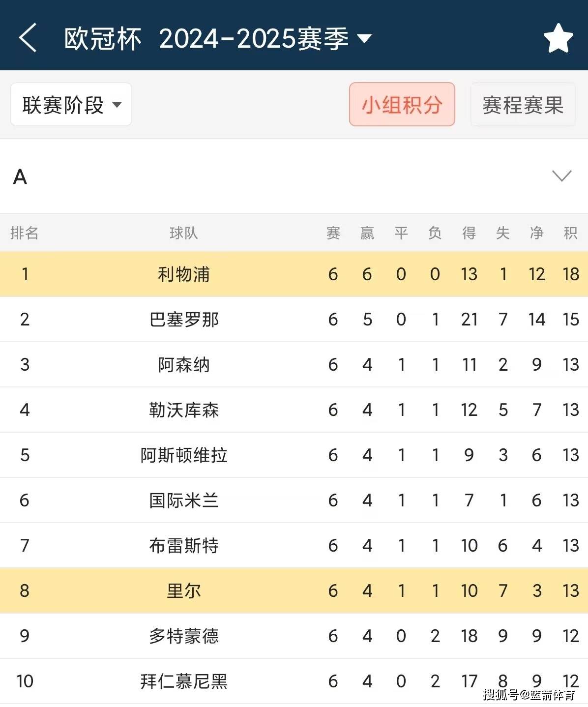Viewport: 588px width, 707px height.
Task: Select 勒沃库森 in the standings
Action: coord(183,410)
